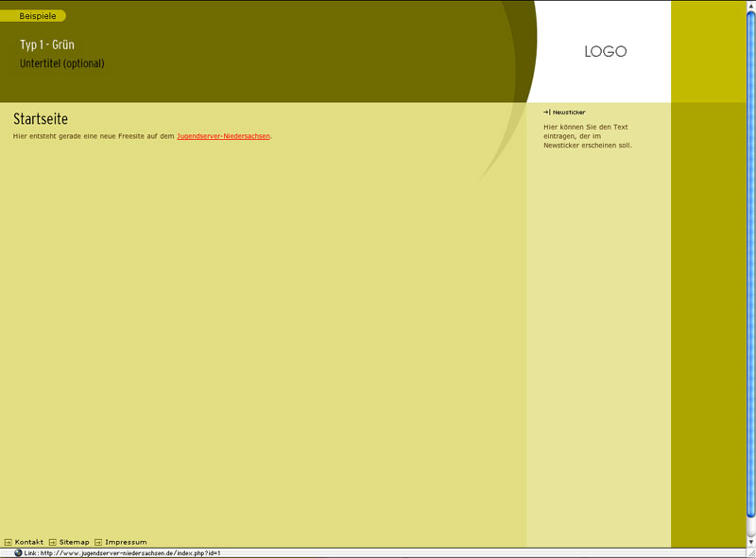Screen dimensions: 756x558
Task: Click the scrollbar down arrow
Action: click(751, 542)
